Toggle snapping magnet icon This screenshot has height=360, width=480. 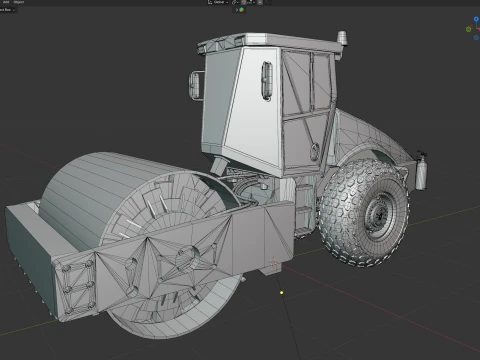244,2
